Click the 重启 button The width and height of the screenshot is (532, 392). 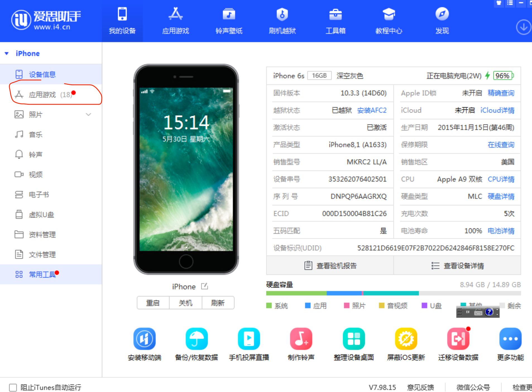[153, 303]
